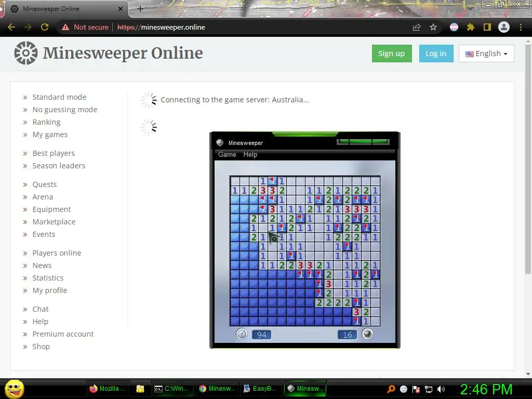Open the My profile sidebar link
The width and height of the screenshot is (532, 399).
pyautogui.click(x=49, y=290)
